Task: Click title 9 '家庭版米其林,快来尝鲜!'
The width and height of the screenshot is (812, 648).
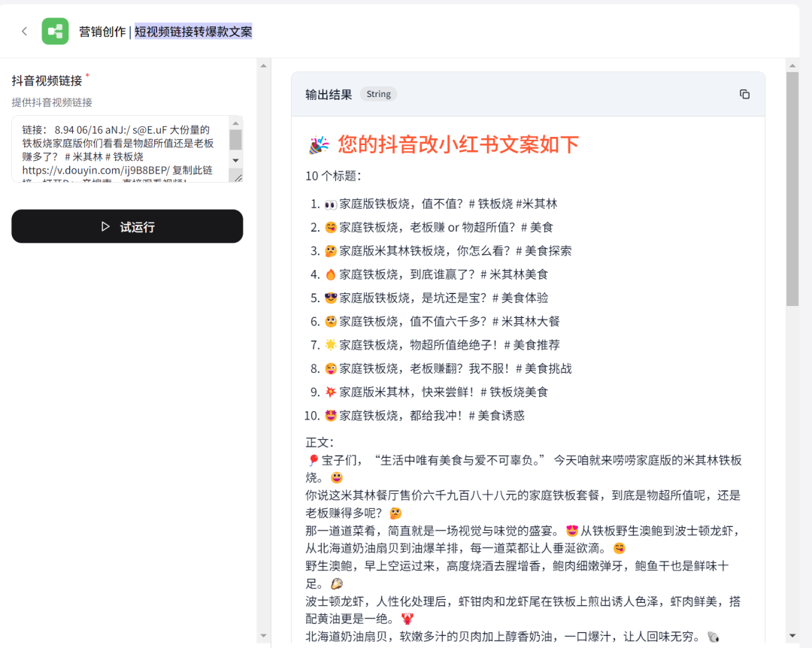Action: pos(407,392)
